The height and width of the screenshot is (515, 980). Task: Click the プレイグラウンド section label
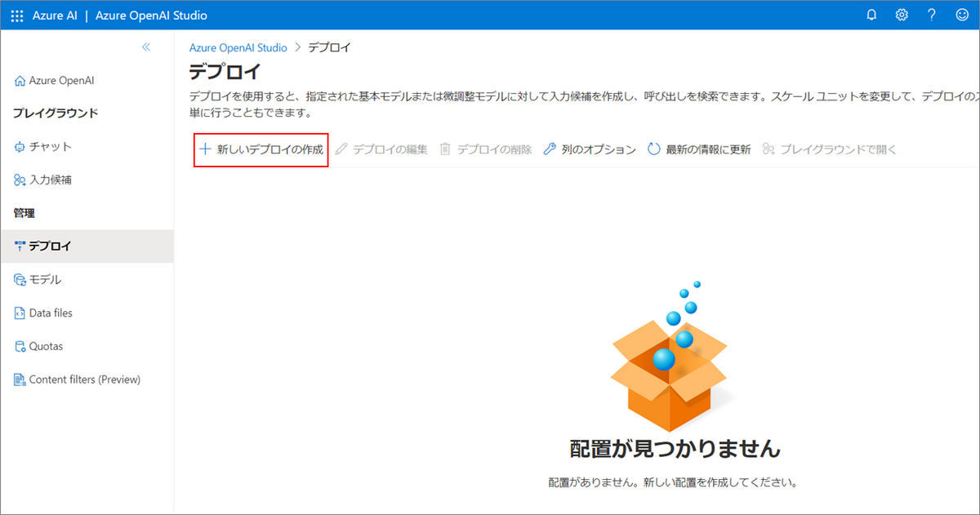(x=56, y=113)
